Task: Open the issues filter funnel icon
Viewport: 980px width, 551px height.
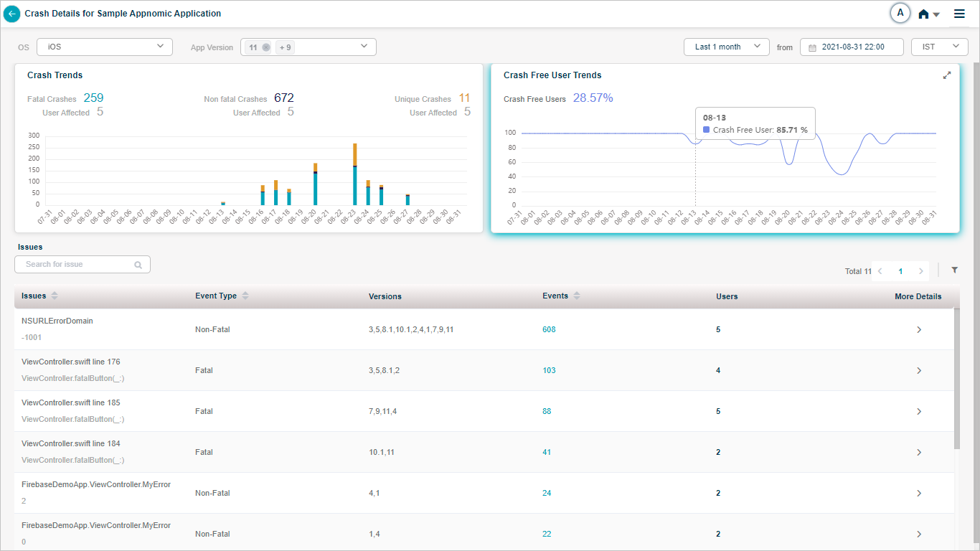Action: tap(955, 270)
